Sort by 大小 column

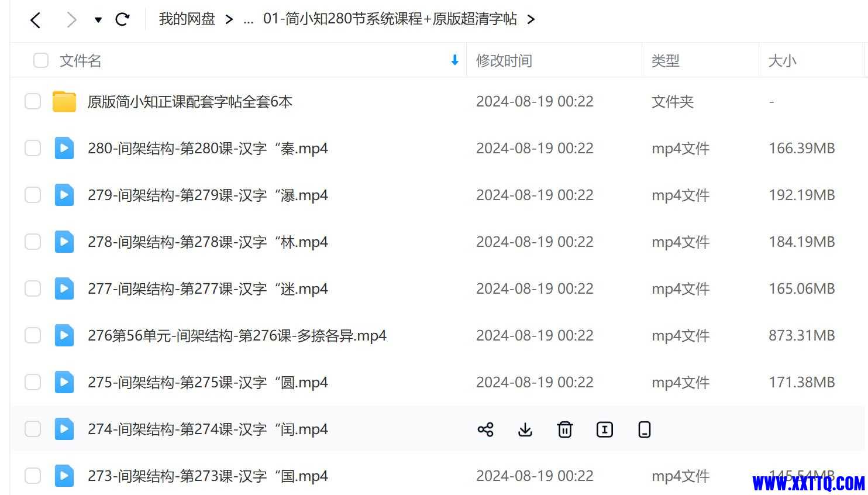coord(783,61)
